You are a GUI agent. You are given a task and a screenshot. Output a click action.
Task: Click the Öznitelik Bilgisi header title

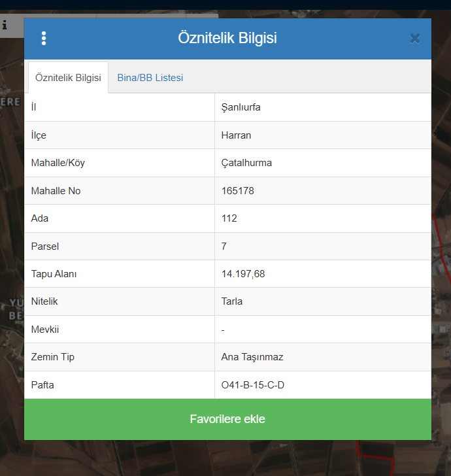[x=227, y=39]
